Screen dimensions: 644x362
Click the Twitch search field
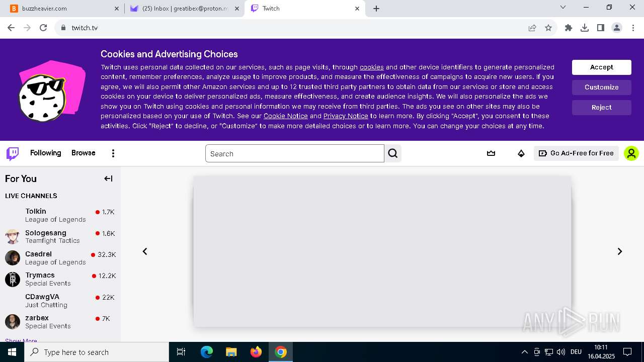click(x=295, y=153)
